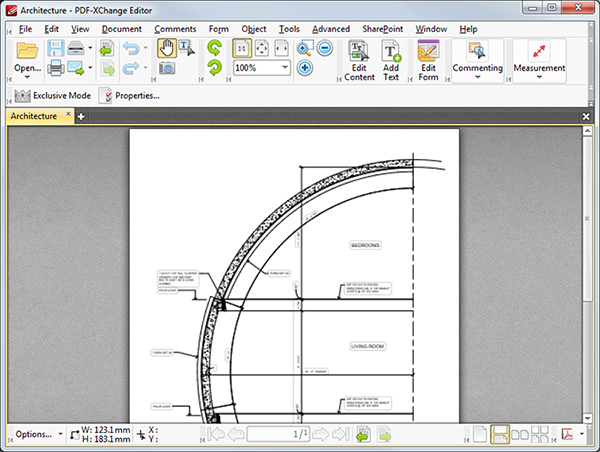Click the Fit Width zoom icon
The image size is (600, 452).
(x=281, y=48)
